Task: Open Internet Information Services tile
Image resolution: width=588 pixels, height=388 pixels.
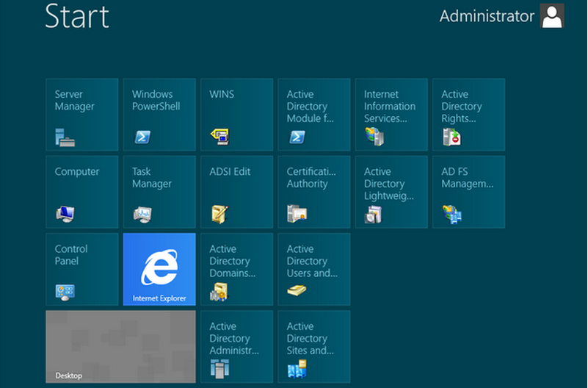Action: click(391, 115)
